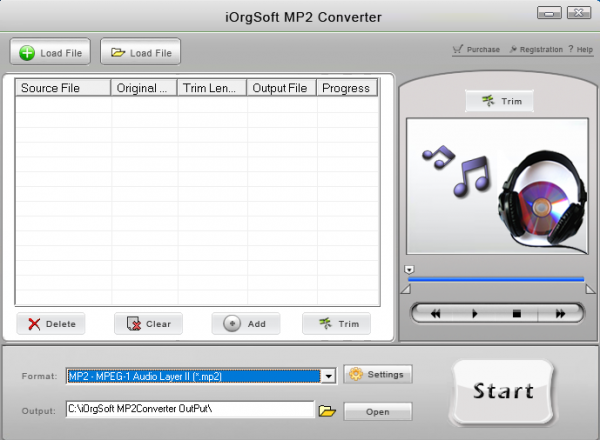Image resolution: width=600 pixels, height=440 pixels.
Task: Click the Source File column header
Action: pyautogui.click(x=63, y=88)
